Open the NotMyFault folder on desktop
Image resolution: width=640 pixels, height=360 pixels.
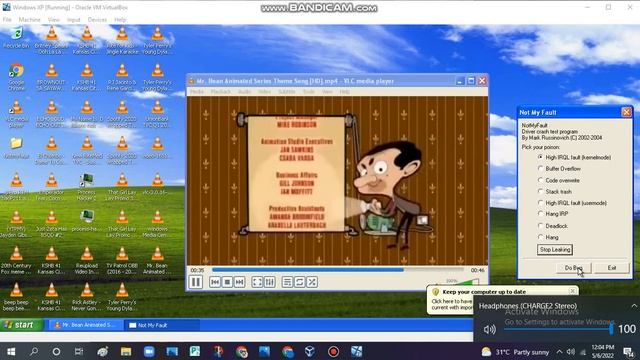click(16, 149)
